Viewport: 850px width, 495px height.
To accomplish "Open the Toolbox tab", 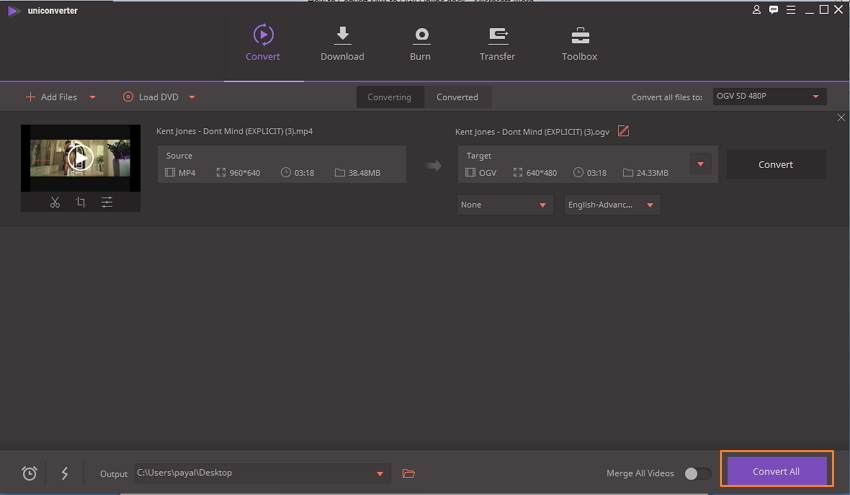I will coord(579,43).
